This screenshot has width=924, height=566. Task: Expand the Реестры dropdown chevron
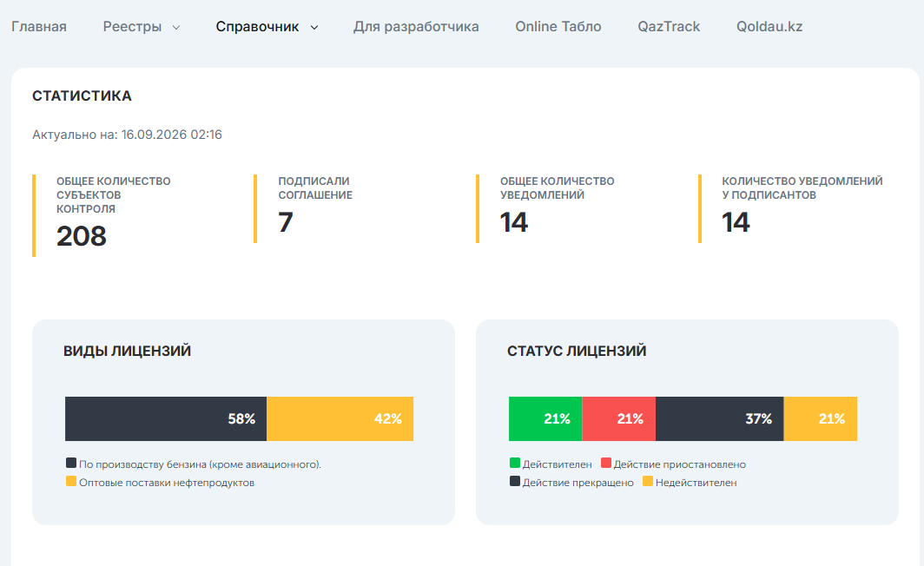pos(175,27)
